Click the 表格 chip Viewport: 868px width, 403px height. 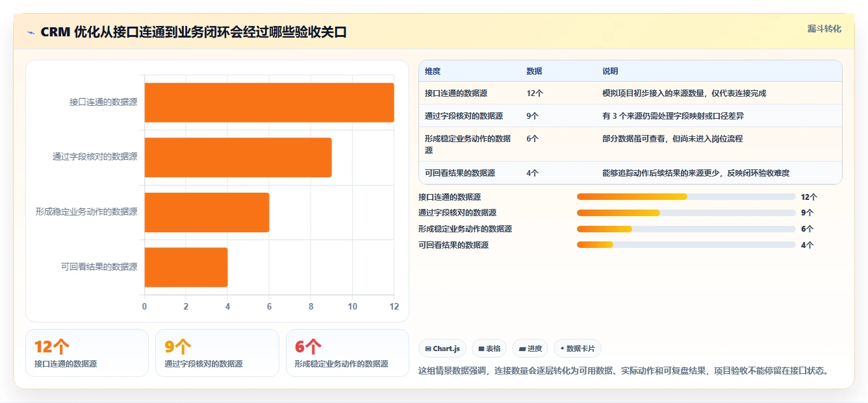coord(489,348)
